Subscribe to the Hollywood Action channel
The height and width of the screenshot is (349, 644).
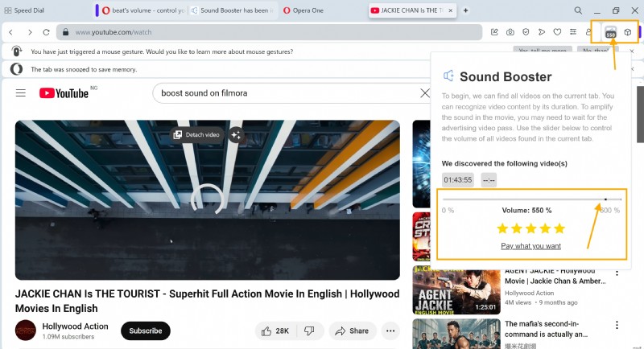146,331
